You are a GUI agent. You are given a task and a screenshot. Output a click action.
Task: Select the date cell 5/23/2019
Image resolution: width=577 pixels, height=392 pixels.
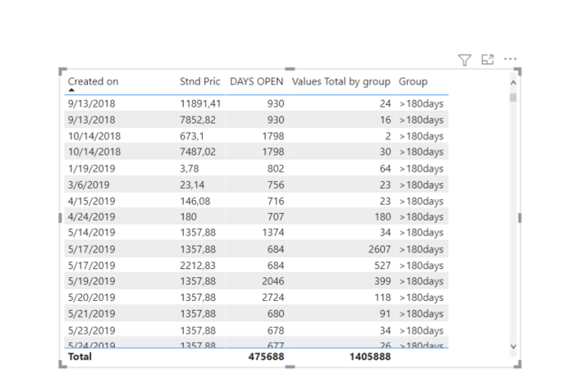click(92, 330)
